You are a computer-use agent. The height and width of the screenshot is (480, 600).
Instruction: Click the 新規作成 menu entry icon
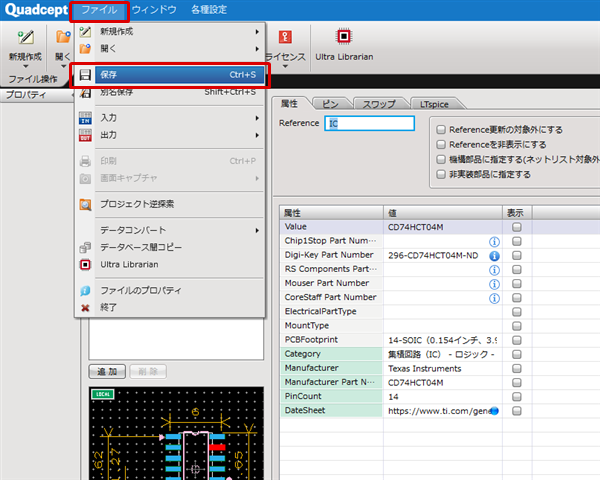coord(85,31)
